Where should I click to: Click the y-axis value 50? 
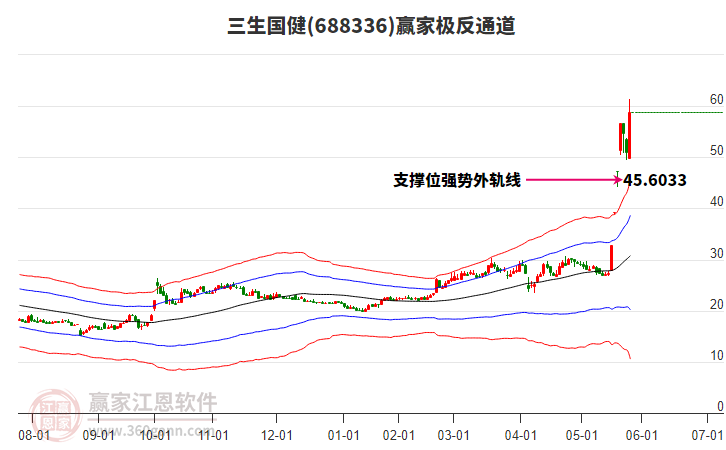click(716, 150)
